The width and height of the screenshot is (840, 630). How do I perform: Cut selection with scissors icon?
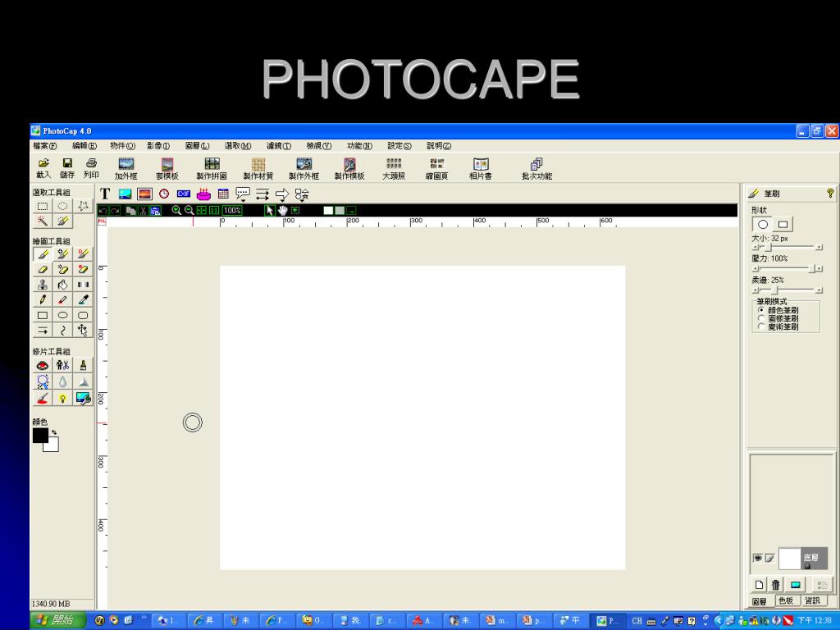point(143,211)
